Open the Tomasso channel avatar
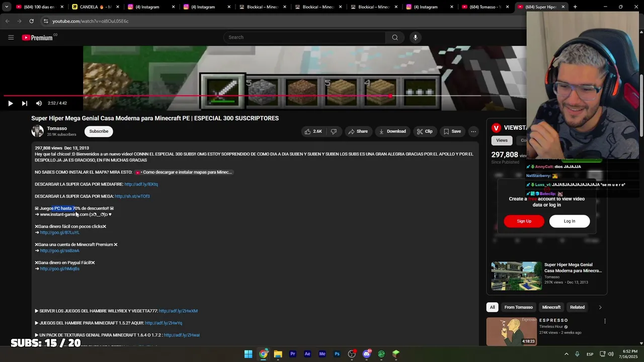 [38, 131]
